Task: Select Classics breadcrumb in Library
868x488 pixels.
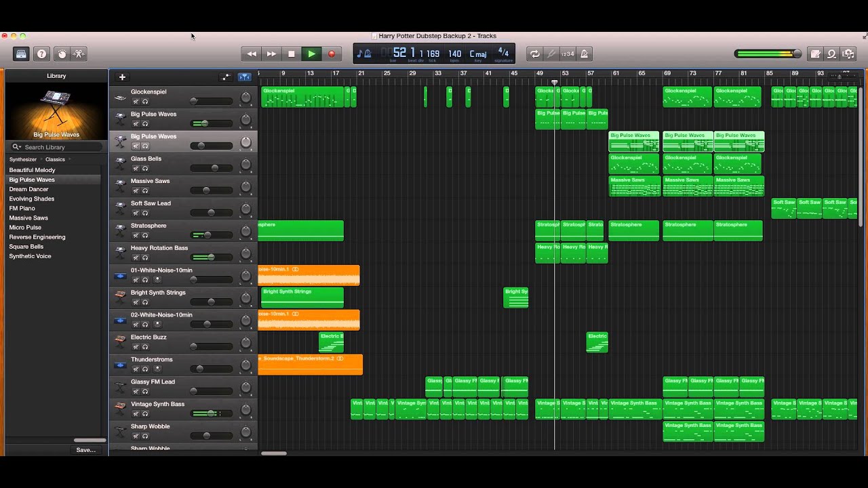Action: point(55,159)
